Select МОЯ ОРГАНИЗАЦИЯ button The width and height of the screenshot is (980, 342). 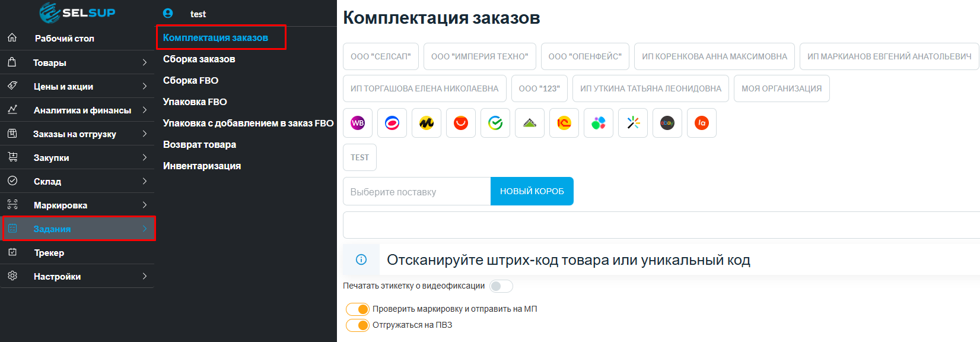coord(782,88)
